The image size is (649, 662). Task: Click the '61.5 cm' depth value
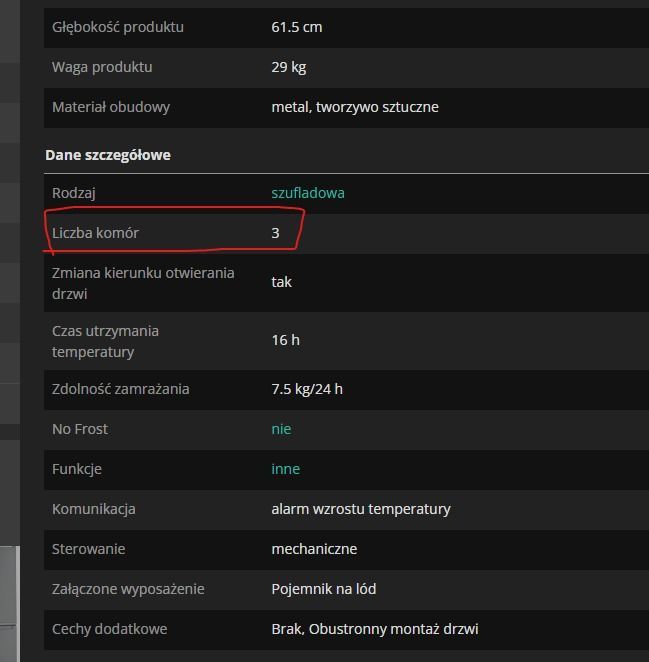296,27
